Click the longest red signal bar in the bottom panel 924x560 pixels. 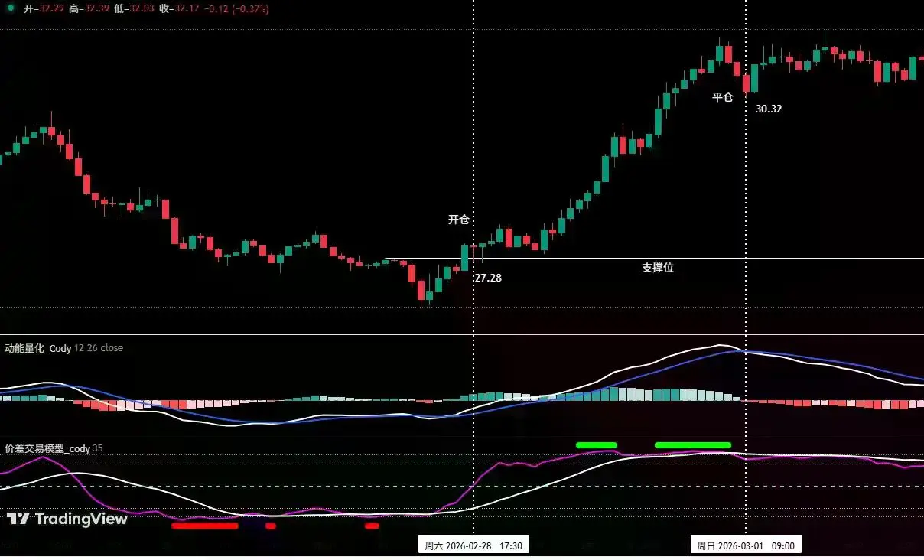pyautogui.click(x=205, y=526)
